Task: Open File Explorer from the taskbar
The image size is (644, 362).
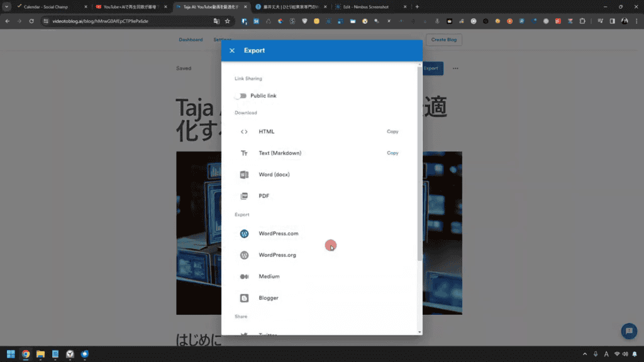Action: [40, 354]
